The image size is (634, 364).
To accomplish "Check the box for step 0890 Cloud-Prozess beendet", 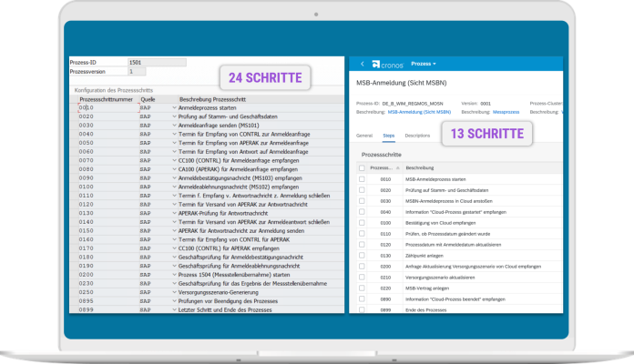I will pyautogui.click(x=362, y=299).
